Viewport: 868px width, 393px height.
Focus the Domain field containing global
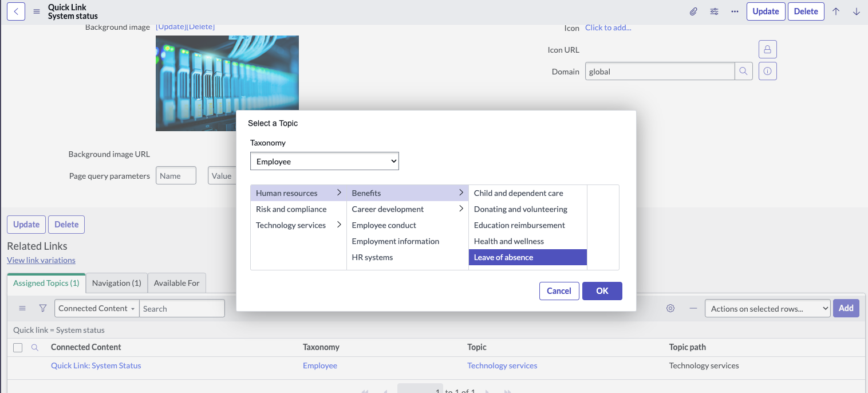pos(660,72)
